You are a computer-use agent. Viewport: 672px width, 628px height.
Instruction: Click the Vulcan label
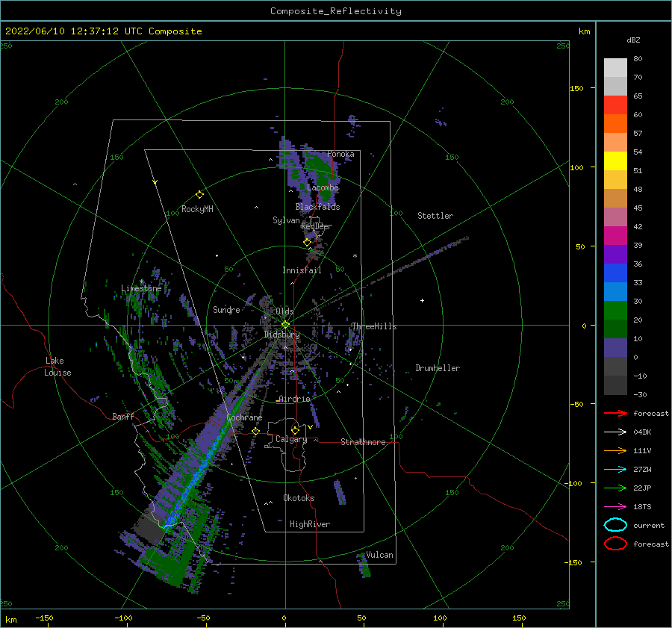click(x=379, y=555)
